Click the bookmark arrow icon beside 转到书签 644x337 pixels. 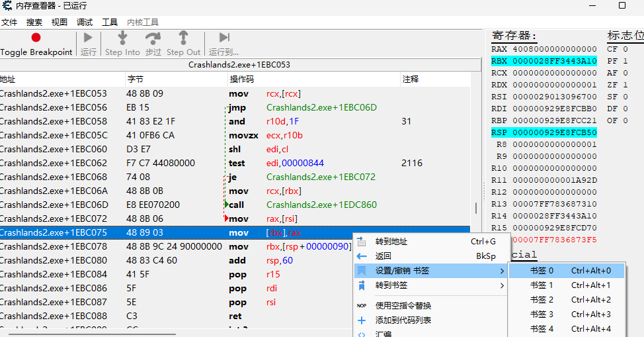pyautogui.click(x=362, y=285)
